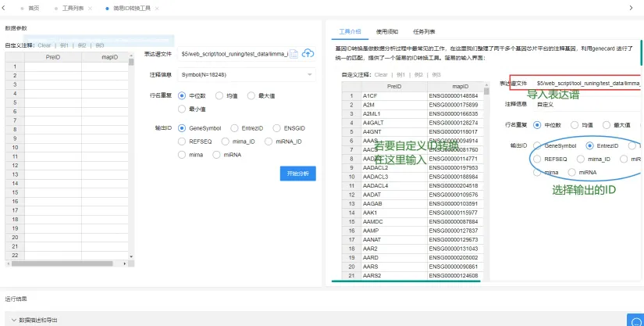The height and width of the screenshot is (326, 644).
Task: Go to the 首页 tab
Action: 34,7
